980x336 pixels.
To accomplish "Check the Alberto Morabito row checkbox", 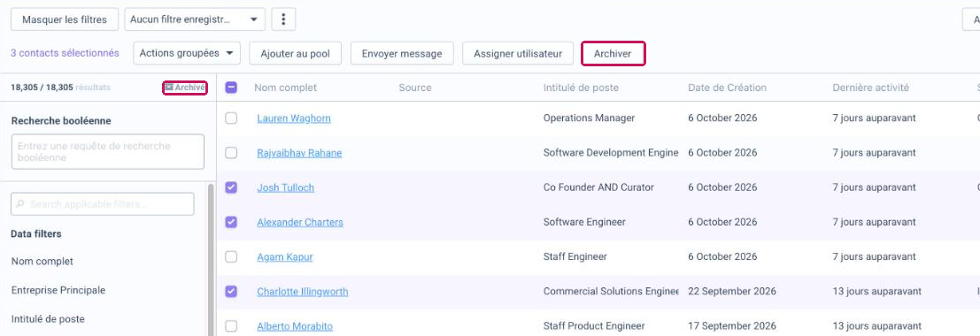I will tap(231, 326).
